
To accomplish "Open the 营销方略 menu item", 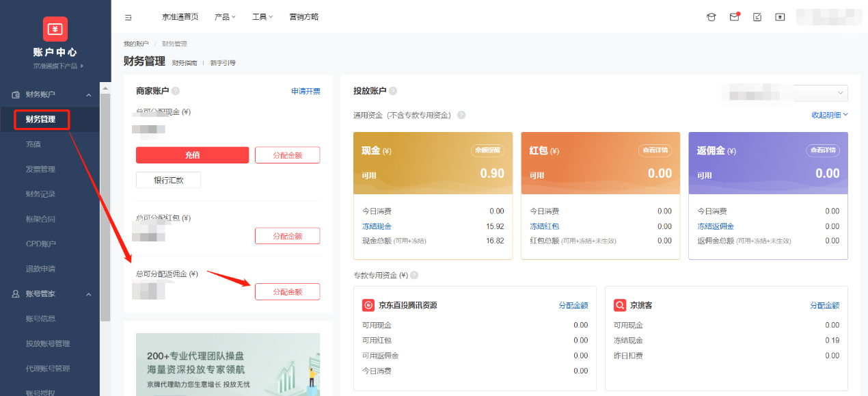I will (303, 16).
